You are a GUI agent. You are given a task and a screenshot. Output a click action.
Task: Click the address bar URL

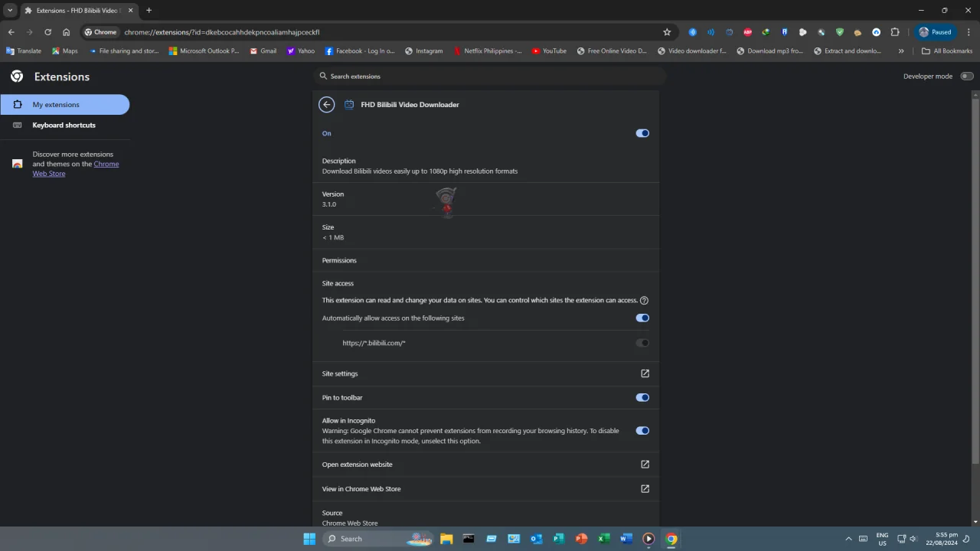click(x=222, y=32)
